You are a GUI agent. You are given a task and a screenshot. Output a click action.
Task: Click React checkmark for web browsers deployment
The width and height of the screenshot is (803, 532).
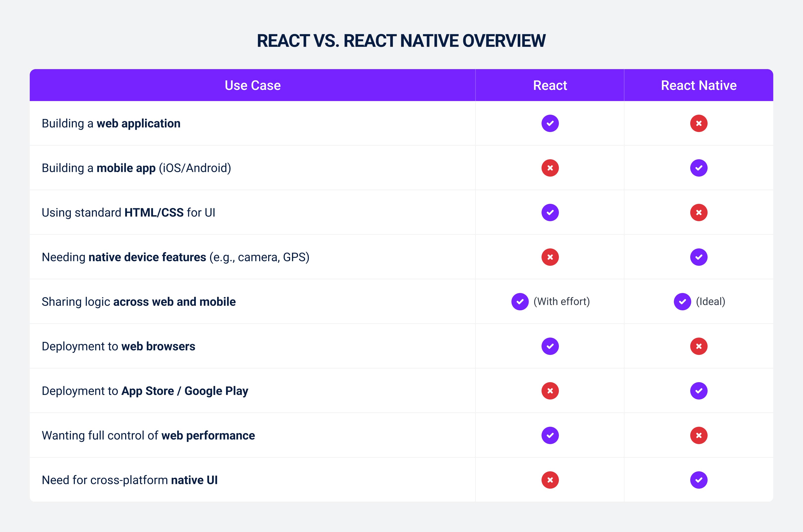[x=550, y=346]
